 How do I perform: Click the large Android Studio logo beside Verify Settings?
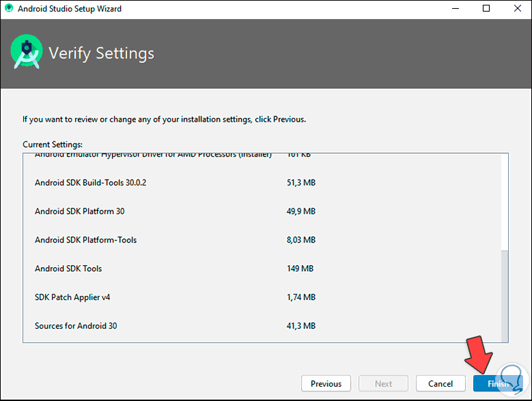coord(27,53)
